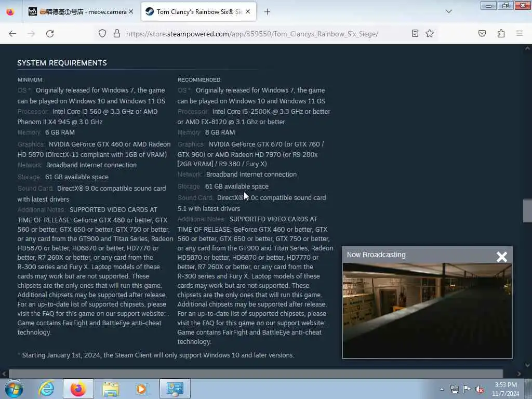Click the padlock site security icon
Image resolution: width=532 pixels, height=399 pixels.
117,33
